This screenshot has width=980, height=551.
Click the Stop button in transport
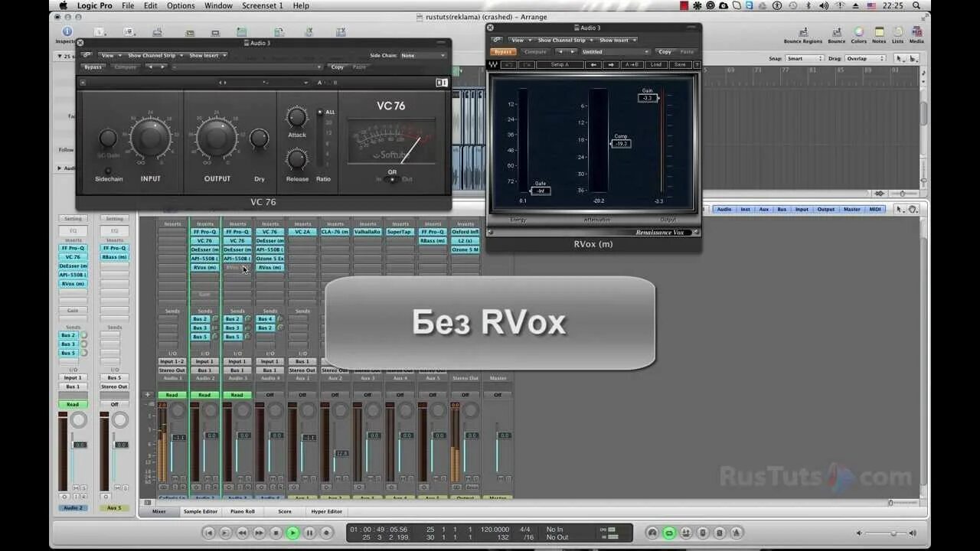click(x=276, y=533)
